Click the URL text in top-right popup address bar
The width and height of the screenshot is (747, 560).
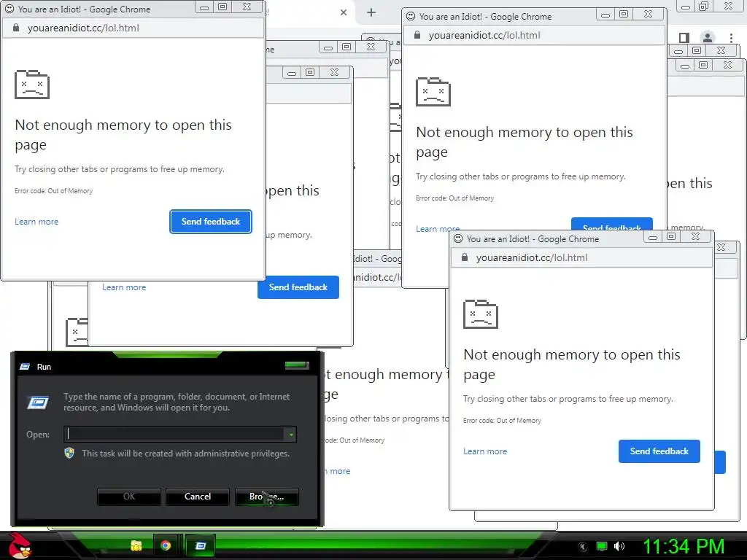click(484, 35)
